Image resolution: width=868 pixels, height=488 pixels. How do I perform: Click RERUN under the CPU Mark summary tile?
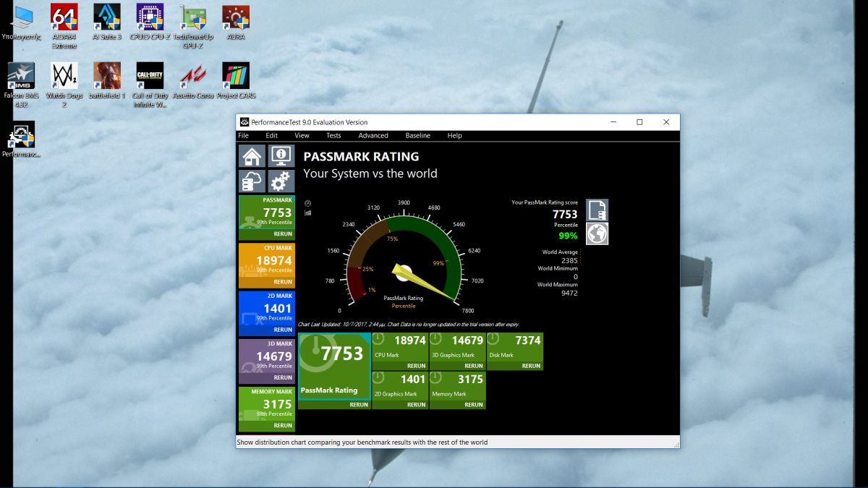[416, 366]
